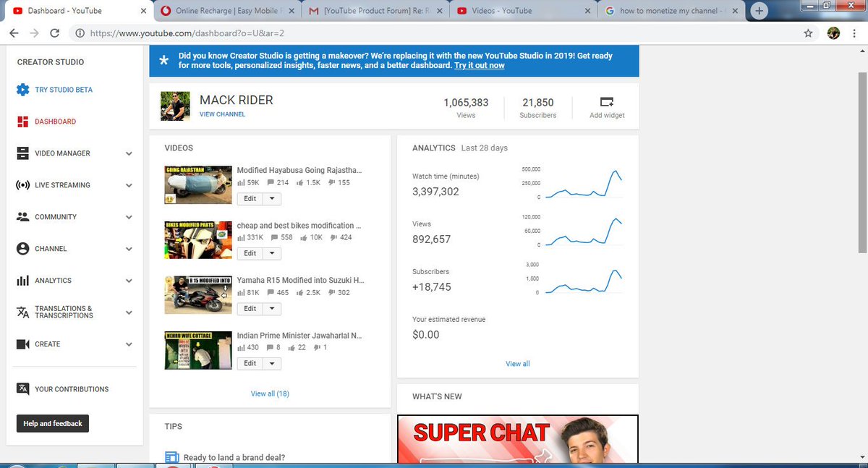Click the Analytics bar chart icon
This screenshot has width=868, height=468.
tap(22, 281)
